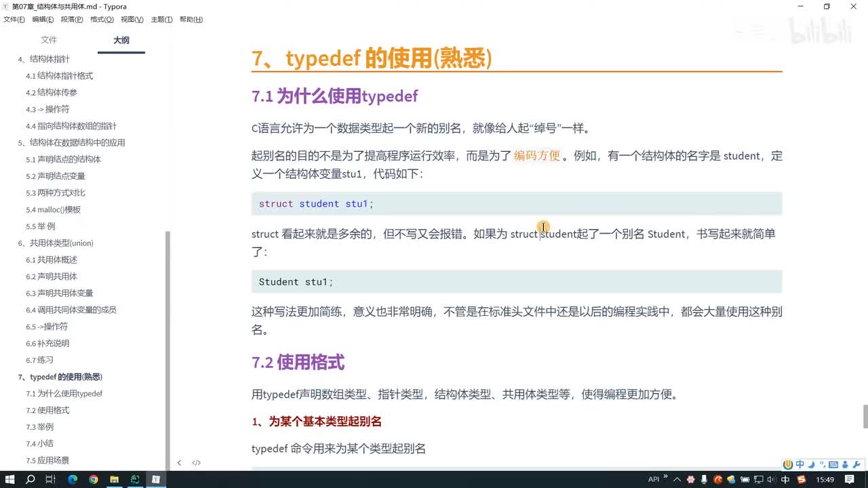Toggle the taskbar 中 IME indicator

785,479
